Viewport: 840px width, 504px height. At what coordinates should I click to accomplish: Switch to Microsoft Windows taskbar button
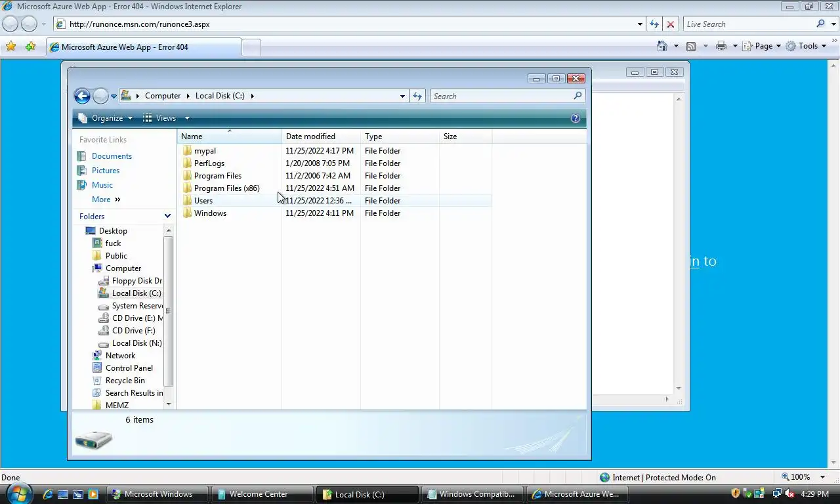(157, 494)
